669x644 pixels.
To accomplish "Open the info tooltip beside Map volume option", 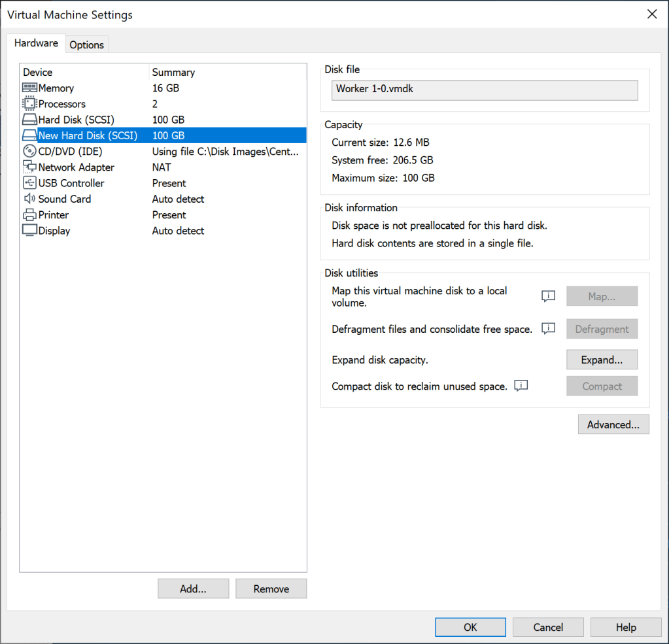I will coord(548,296).
